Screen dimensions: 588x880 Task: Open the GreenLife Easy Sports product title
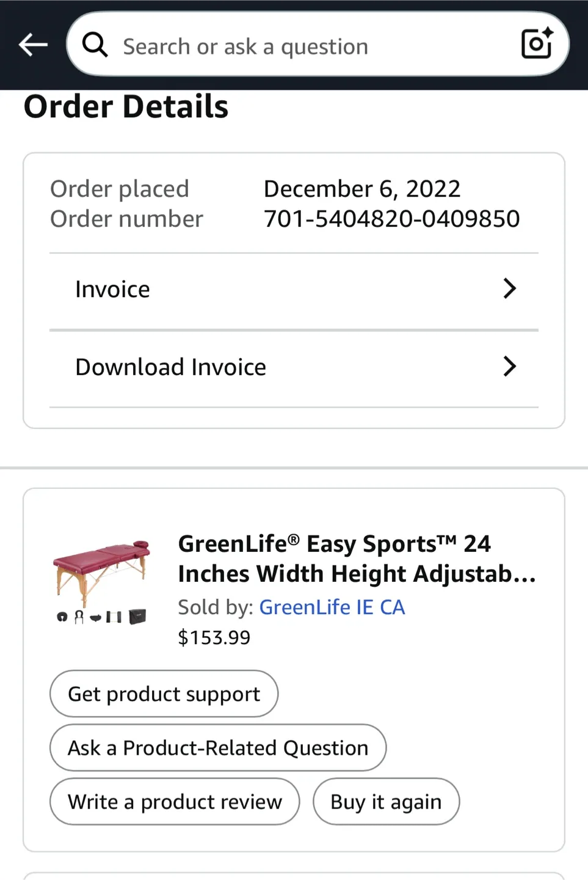pyautogui.click(x=357, y=559)
